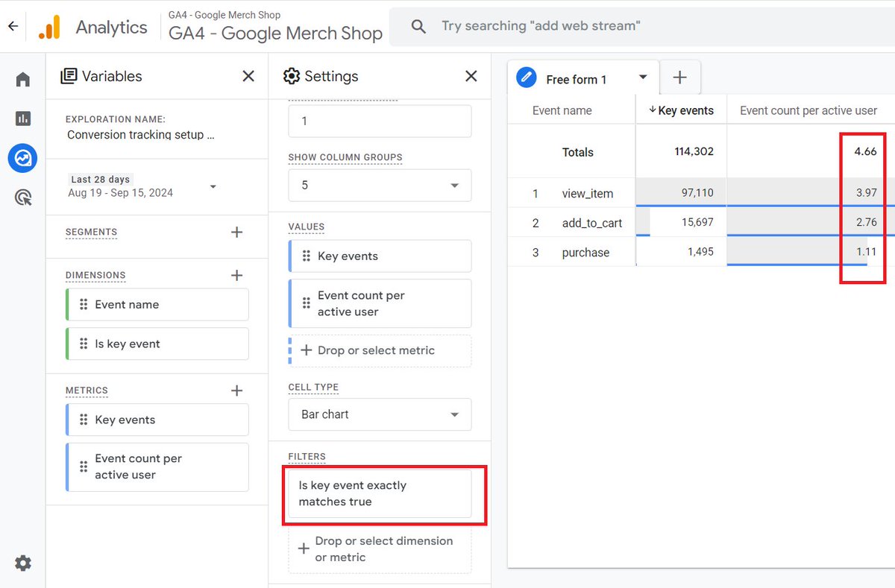Viewport: 895px width, 588px height.
Task: Click the 97,110 key events cell
Action: (681, 193)
